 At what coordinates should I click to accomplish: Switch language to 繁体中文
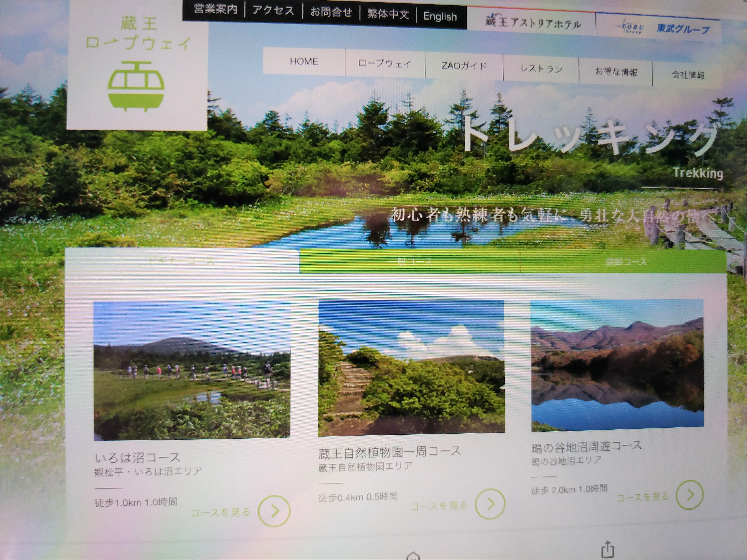388,14
